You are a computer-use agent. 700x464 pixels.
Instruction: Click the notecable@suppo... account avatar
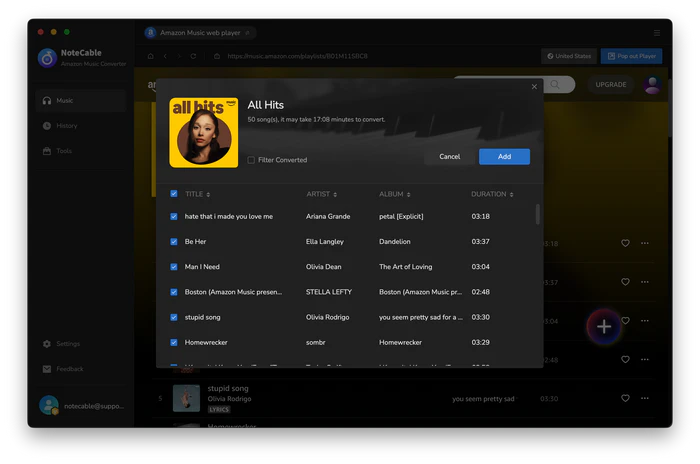point(49,405)
